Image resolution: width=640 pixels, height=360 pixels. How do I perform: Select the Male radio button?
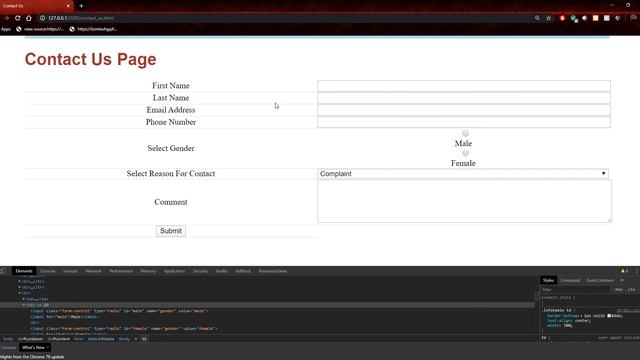465,133
